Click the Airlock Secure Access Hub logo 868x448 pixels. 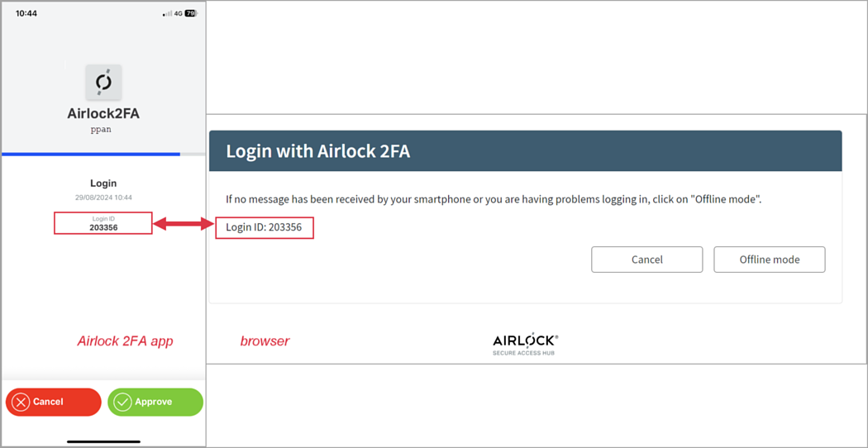pyautogui.click(x=525, y=344)
